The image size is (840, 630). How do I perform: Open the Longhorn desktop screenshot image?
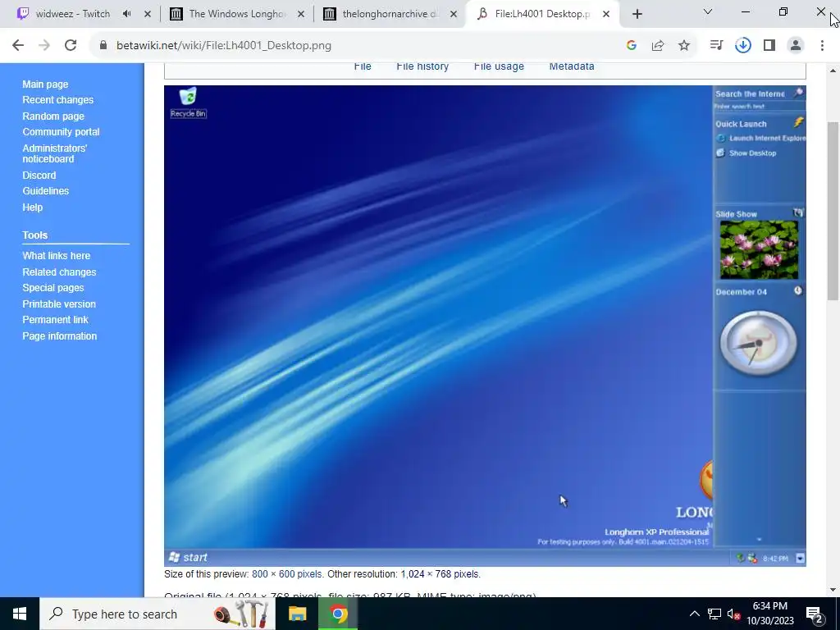click(x=485, y=326)
